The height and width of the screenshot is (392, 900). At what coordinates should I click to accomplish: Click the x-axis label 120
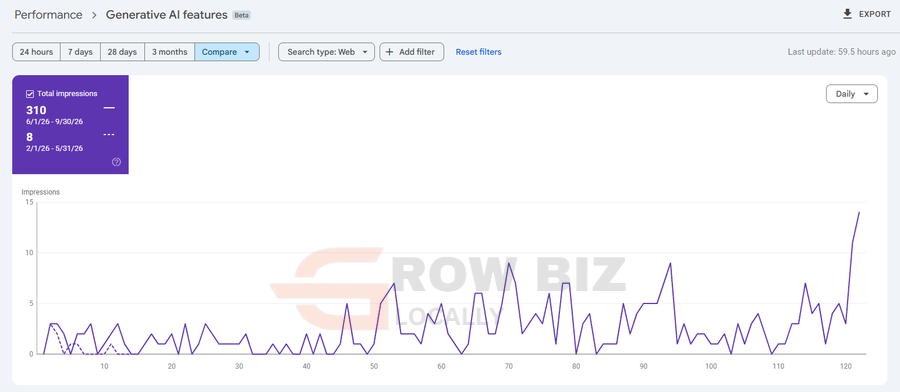pos(845,366)
